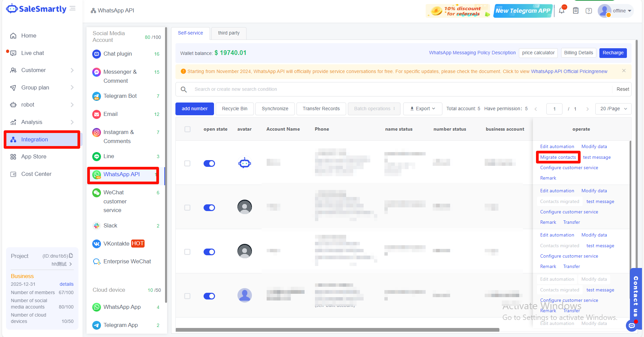644x337 pixels.
Task: Toggle off the first account's open state
Action: (x=209, y=163)
